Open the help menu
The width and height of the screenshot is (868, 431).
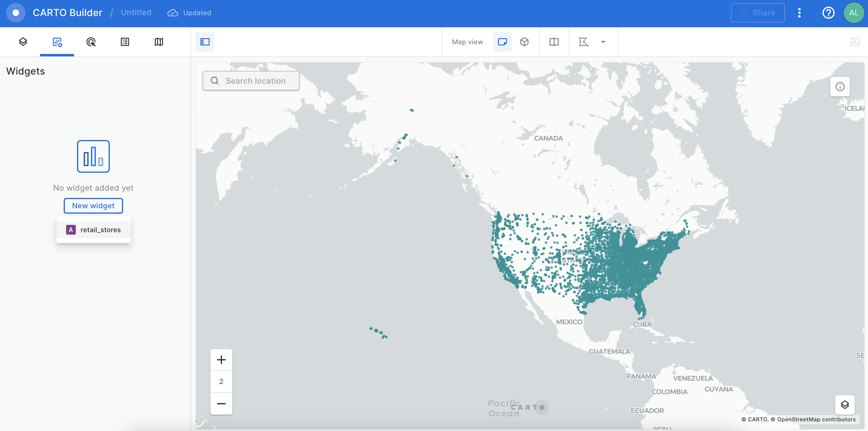(828, 13)
